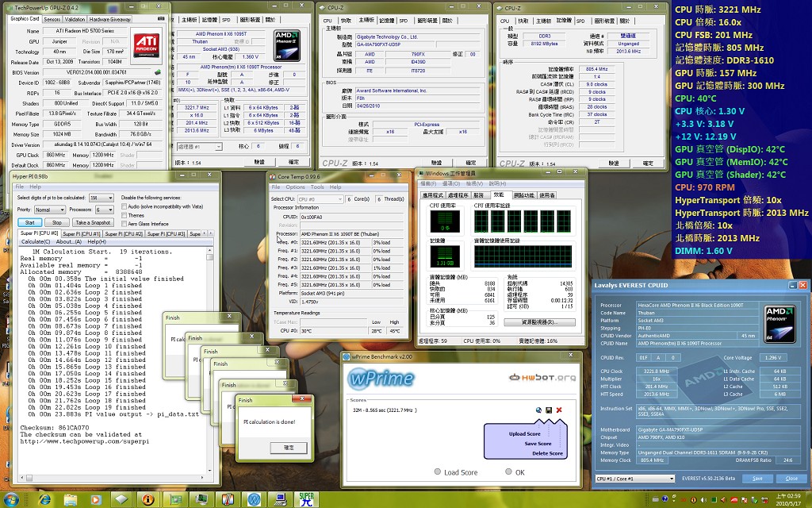Open Options menu in Core Temp

coord(295,187)
